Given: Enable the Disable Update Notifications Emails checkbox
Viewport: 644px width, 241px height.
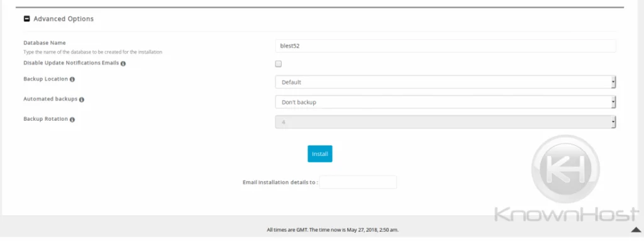Looking at the screenshot, I should [x=279, y=64].
